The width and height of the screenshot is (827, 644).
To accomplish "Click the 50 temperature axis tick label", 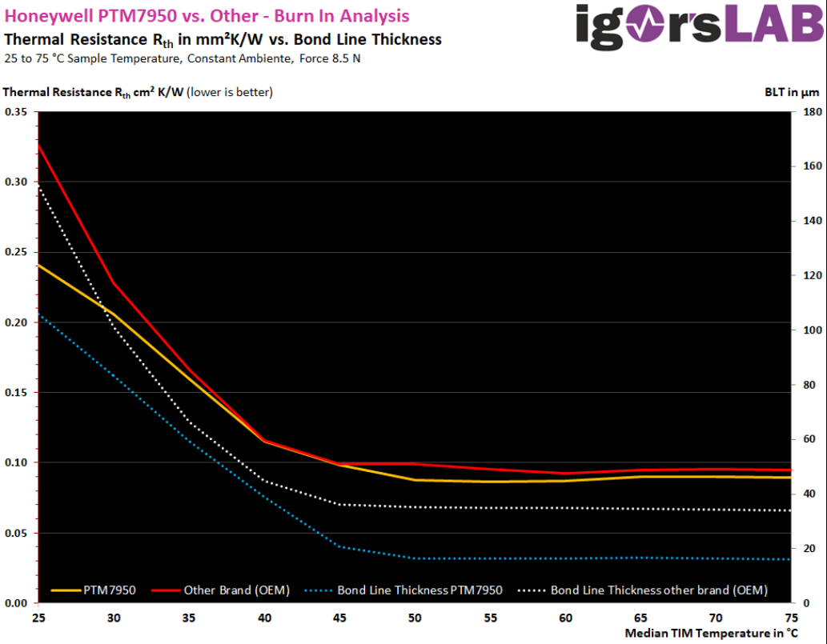I will pyautogui.click(x=415, y=618).
